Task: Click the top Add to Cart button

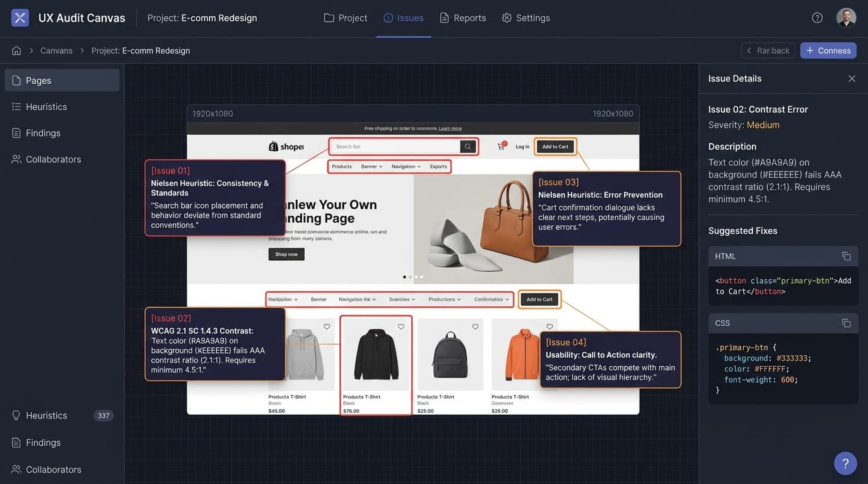Action: (x=555, y=147)
